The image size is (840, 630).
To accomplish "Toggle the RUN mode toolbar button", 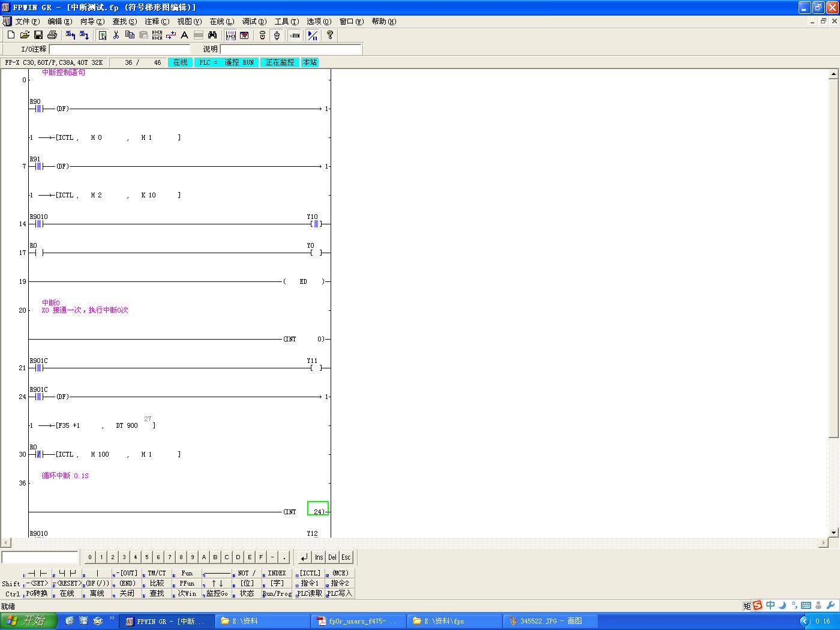I will pos(295,35).
